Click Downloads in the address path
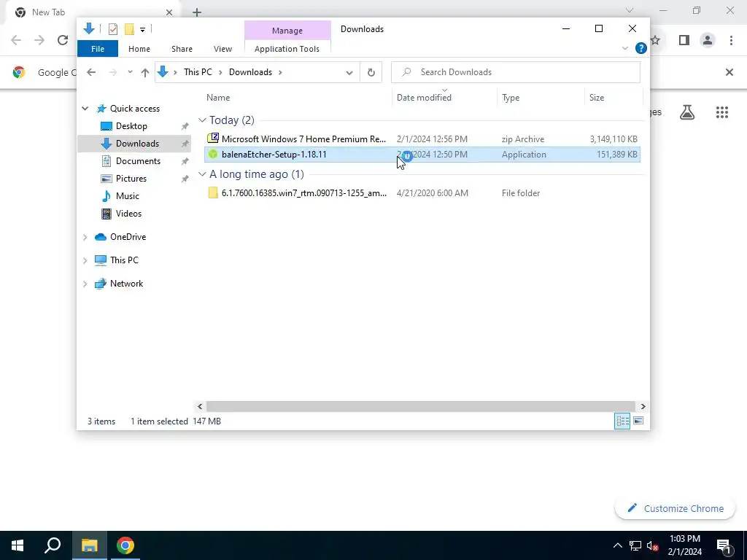747x560 pixels. tap(250, 72)
